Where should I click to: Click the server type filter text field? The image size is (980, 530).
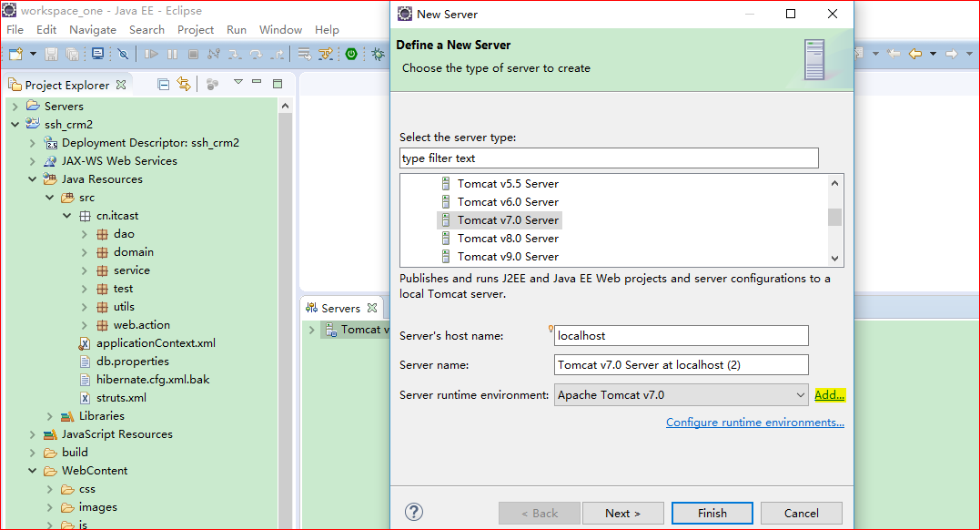(x=609, y=158)
